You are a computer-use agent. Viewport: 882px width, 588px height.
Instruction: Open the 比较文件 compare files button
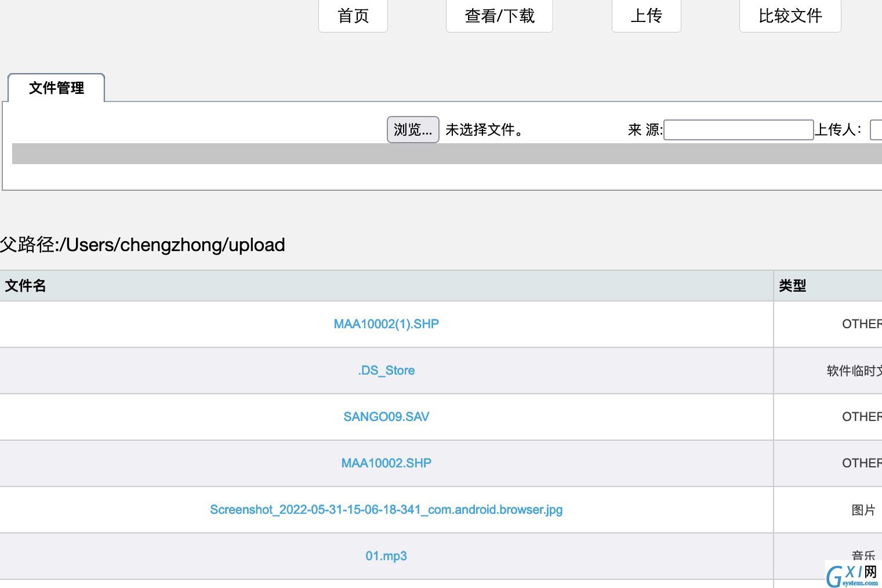click(790, 16)
